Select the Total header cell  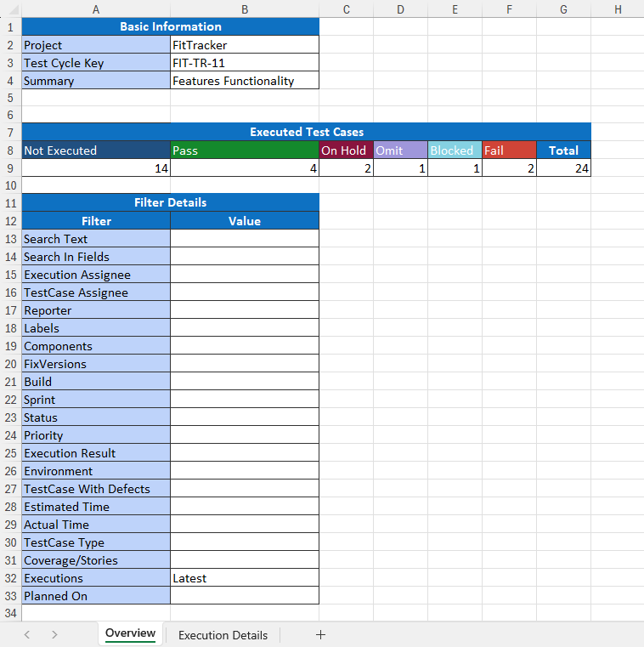click(x=563, y=150)
